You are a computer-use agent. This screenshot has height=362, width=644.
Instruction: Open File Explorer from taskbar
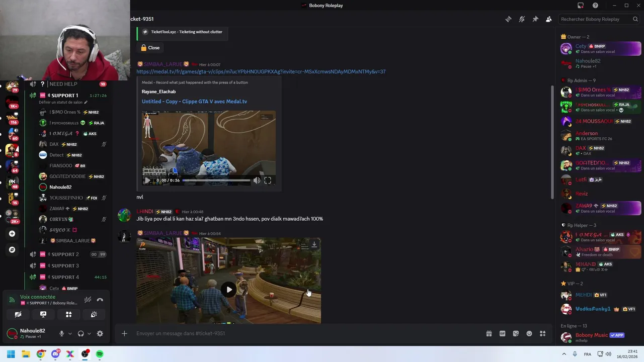26,354
